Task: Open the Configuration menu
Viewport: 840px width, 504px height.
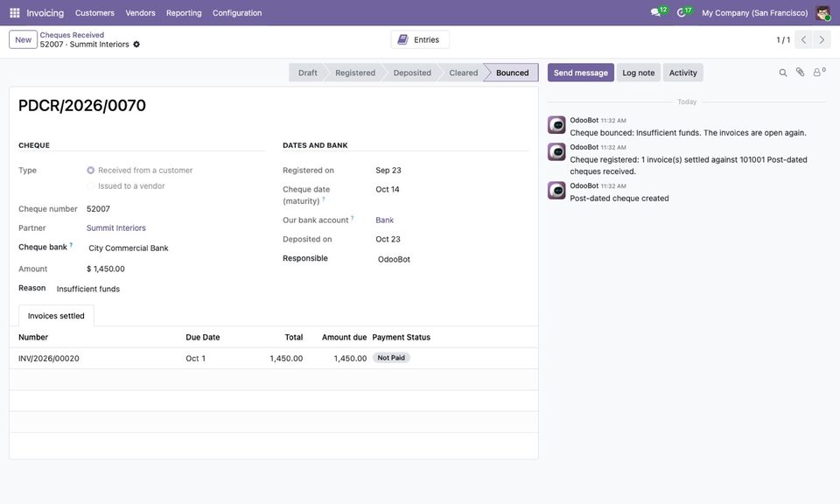Action: coord(237,13)
